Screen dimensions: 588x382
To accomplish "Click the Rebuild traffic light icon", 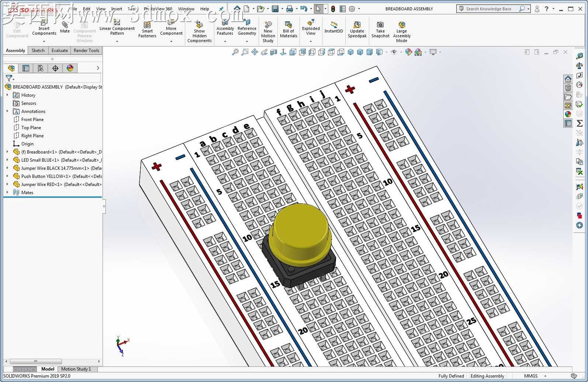I will [333, 8].
